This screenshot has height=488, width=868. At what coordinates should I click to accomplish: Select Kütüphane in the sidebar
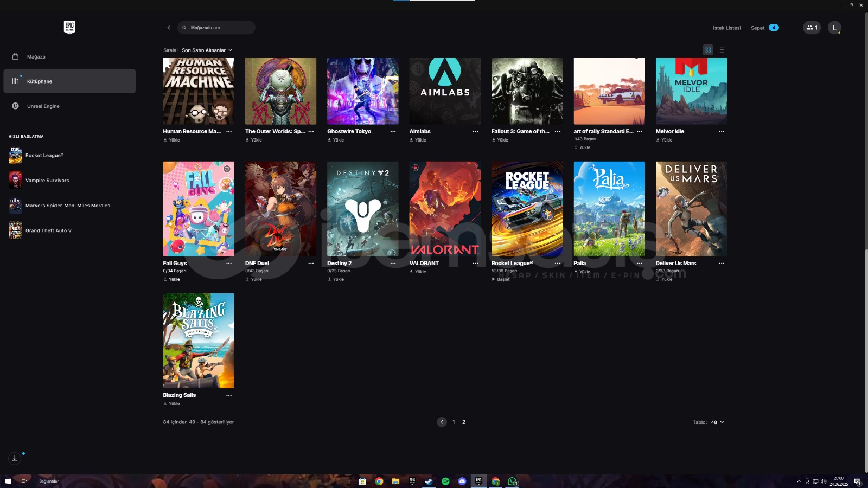pyautogui.click(x=69, y=81)
